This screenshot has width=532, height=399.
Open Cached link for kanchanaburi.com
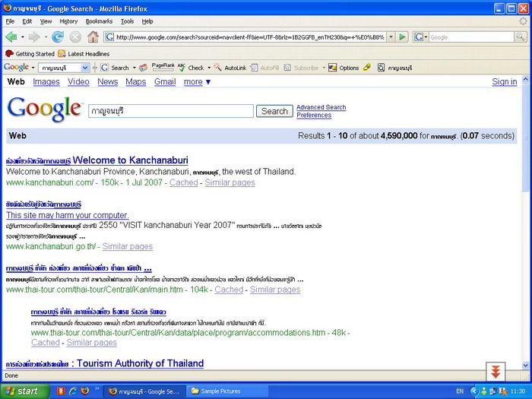pos(184,182)
